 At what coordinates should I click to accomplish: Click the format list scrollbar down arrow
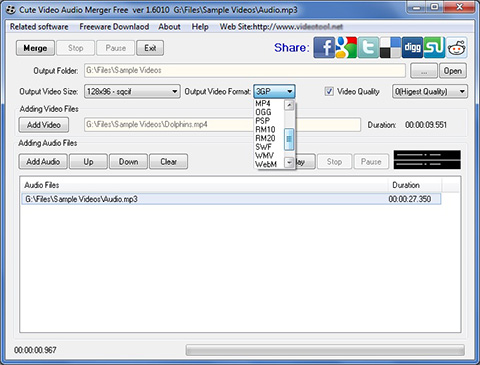click(x=289, y=163)
